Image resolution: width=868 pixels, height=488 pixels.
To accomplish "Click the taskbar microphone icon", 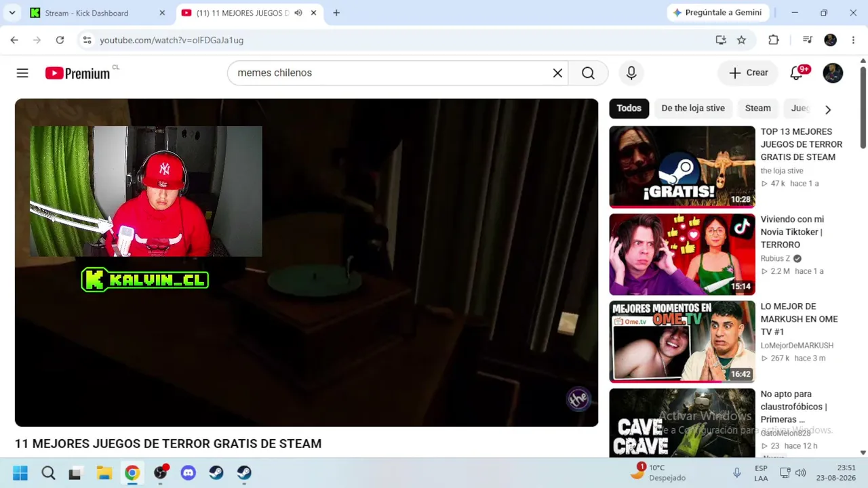I will click(x=736, y=472).
